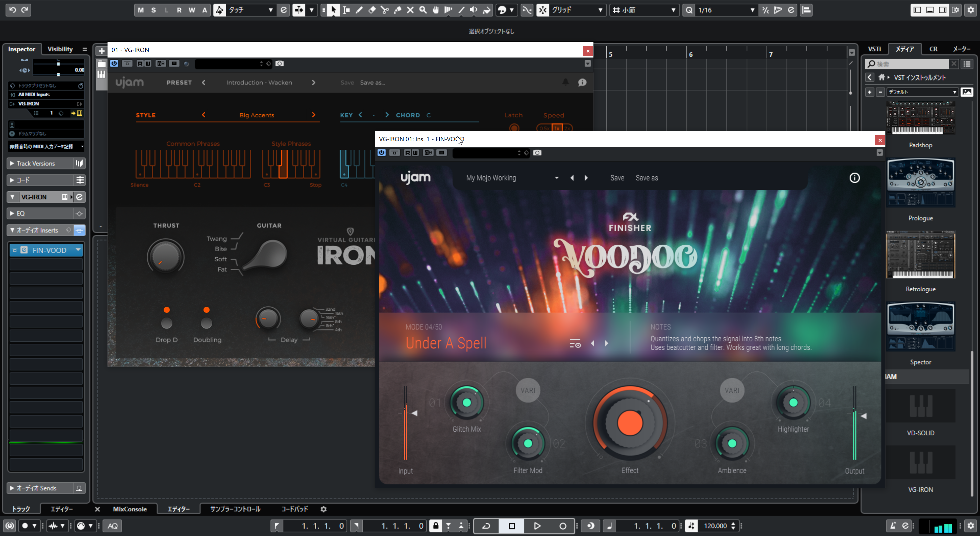Open サンプラーコントロール tab
This screenshot has width=980, height=536.
235,509
